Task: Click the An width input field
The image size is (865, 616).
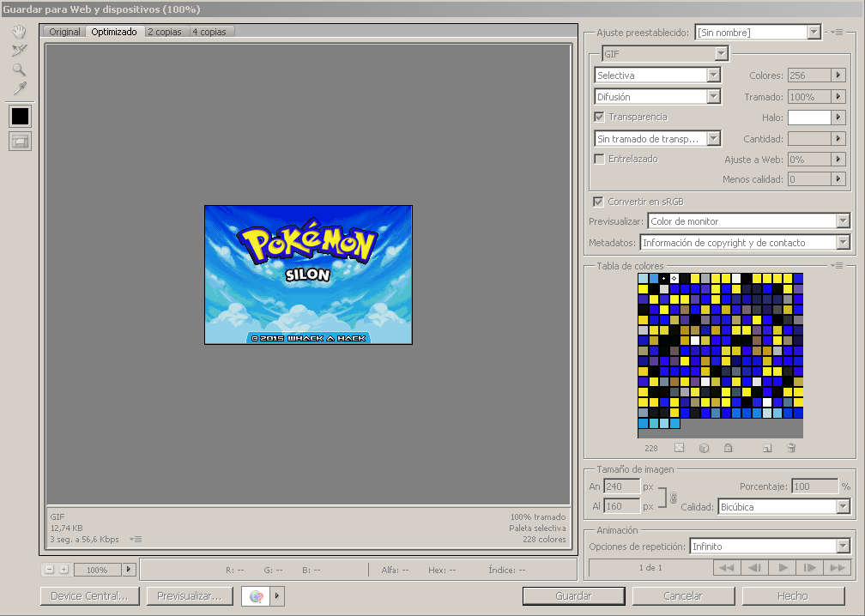Action: (621, 486)
